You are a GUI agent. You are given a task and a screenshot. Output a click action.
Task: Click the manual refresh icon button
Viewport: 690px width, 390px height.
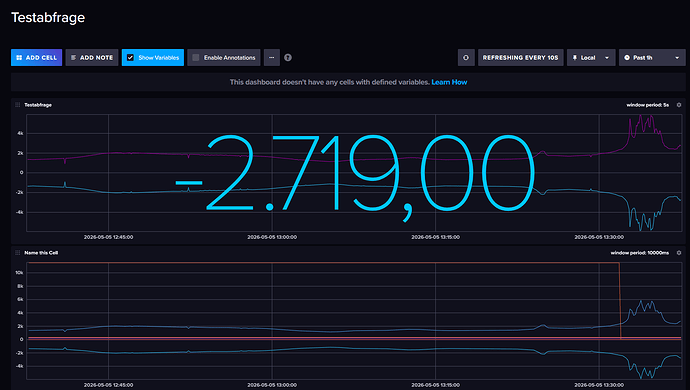point(466,58)
